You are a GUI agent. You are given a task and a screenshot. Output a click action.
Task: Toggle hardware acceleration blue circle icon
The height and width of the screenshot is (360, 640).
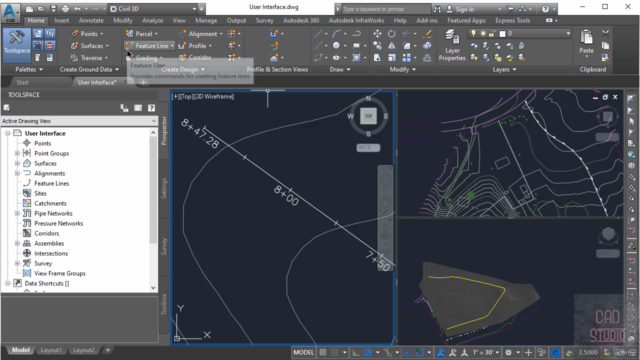click(555, 352)
